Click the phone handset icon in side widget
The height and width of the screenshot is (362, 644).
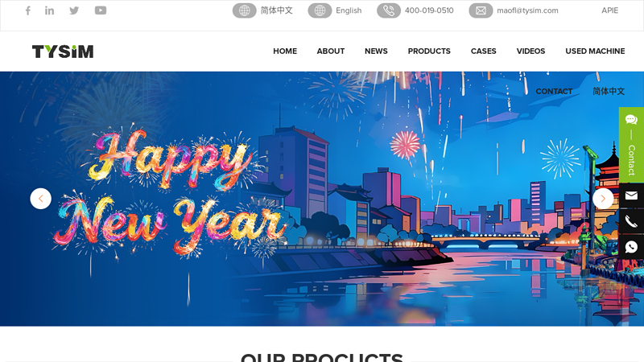pos(631,222)
